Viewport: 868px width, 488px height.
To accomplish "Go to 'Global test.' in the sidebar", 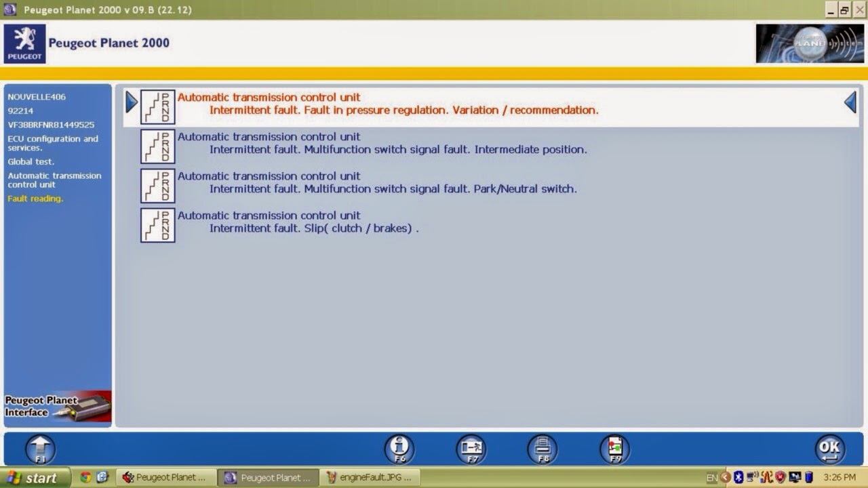I will [x=31, y=162].
